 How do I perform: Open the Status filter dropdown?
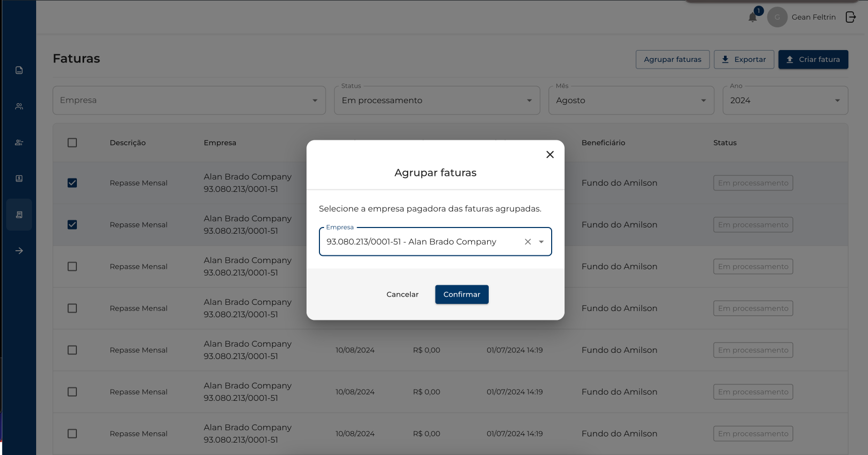[x=437, y=101]
